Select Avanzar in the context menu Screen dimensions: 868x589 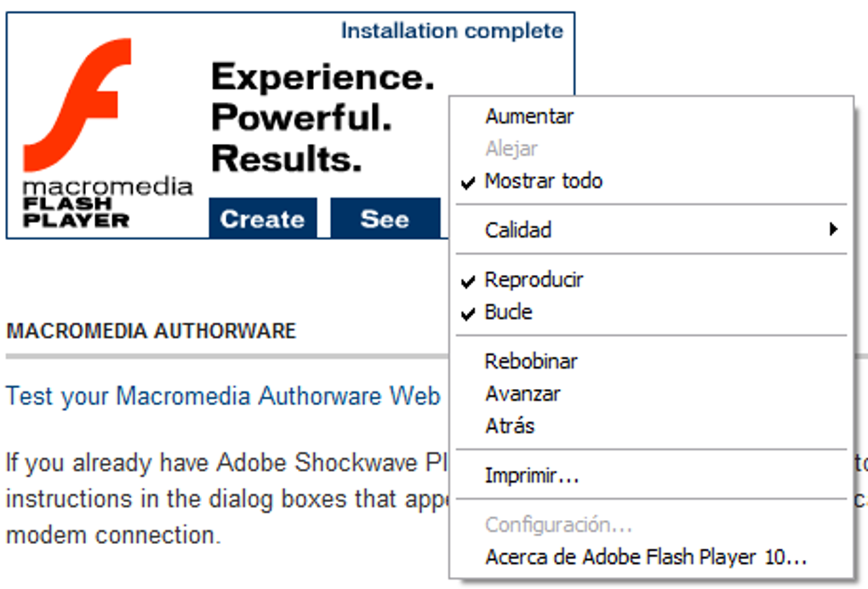coord(523,394)
